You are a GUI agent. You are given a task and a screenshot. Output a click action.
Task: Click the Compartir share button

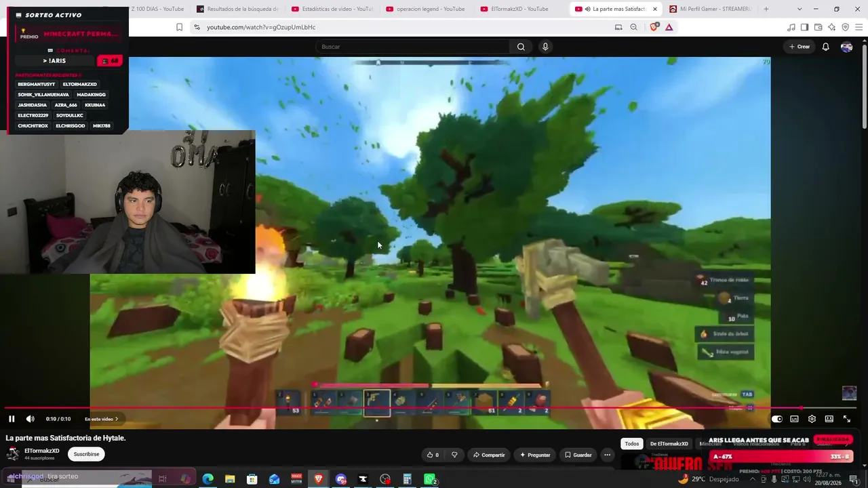[x=488, y=455]
